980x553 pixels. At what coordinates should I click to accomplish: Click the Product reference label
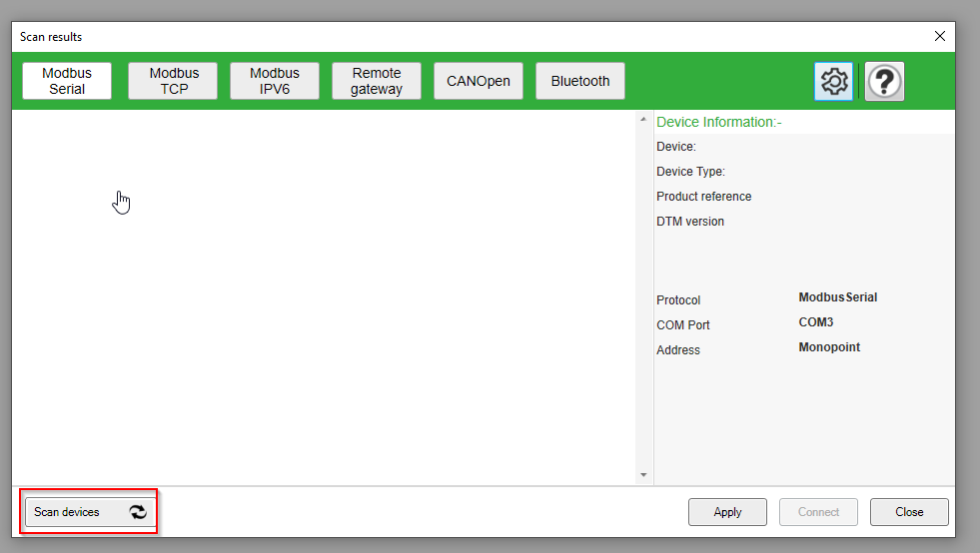pyautogui.click(x=703, y=197)
